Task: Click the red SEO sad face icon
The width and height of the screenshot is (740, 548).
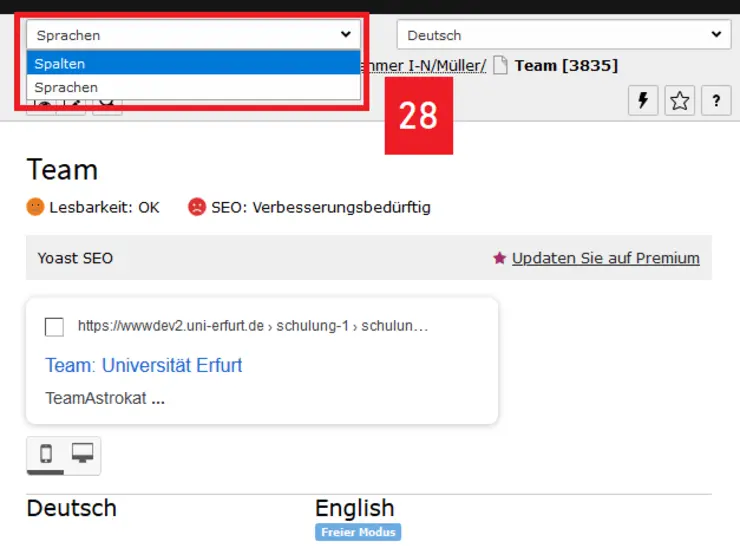Action: pos(197,207)
